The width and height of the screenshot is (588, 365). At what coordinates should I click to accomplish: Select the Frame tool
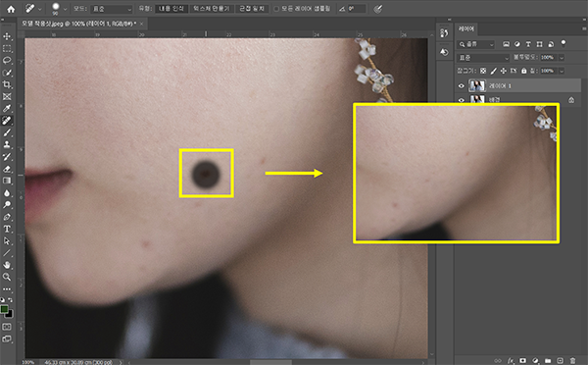[7, 96]
